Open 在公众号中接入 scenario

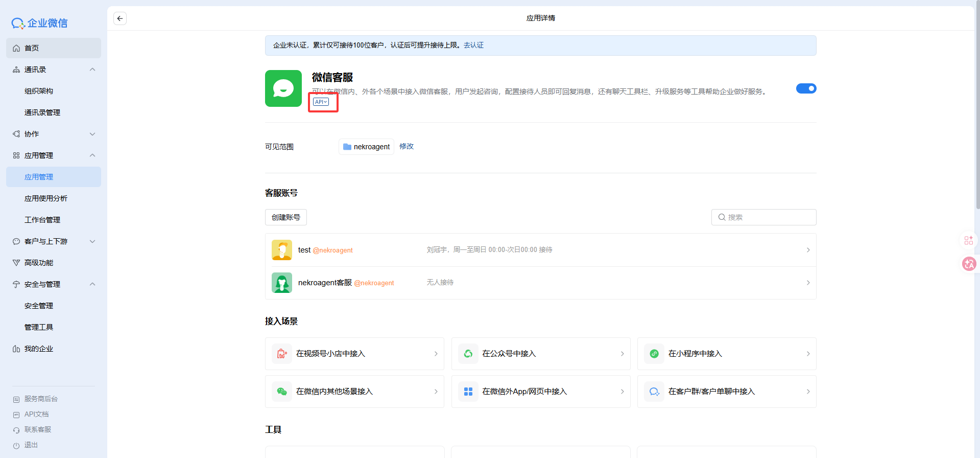(x=540, y=354)
